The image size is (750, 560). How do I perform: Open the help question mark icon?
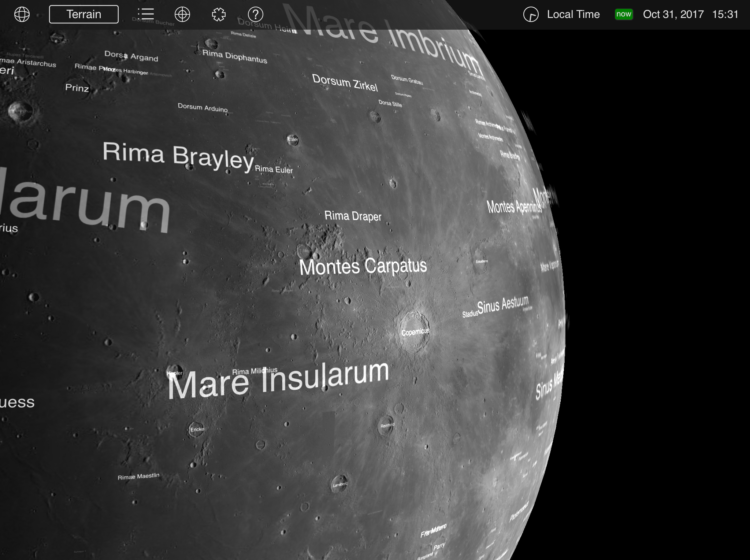point(255,14)
